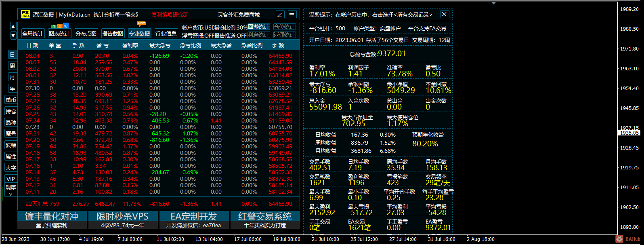
Task: Select the 属性 sidebar button
Action: [x=11, y=156]
